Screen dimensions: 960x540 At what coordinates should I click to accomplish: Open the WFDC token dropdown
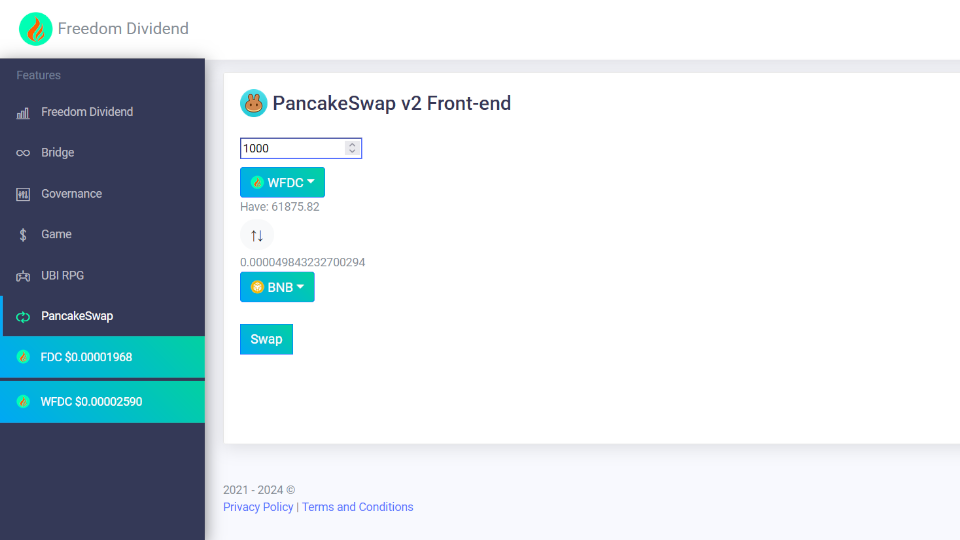[x=282, y=182]
